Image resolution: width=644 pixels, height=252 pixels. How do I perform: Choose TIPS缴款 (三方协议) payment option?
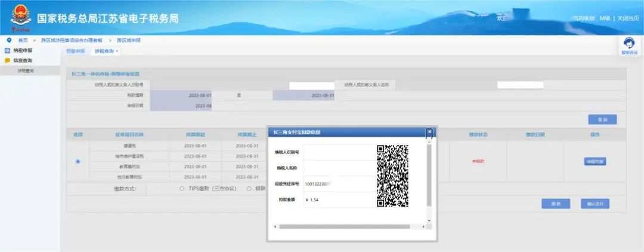[x=182, y=189]
